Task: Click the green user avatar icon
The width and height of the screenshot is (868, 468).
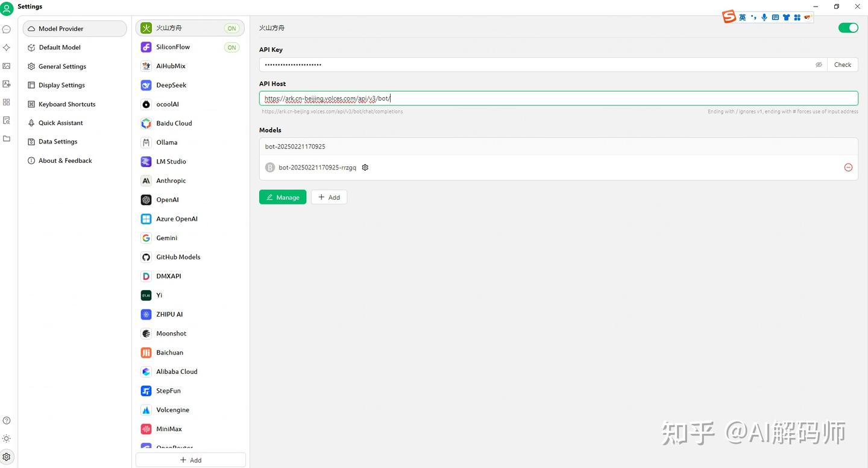Action: tap(7, 8)
